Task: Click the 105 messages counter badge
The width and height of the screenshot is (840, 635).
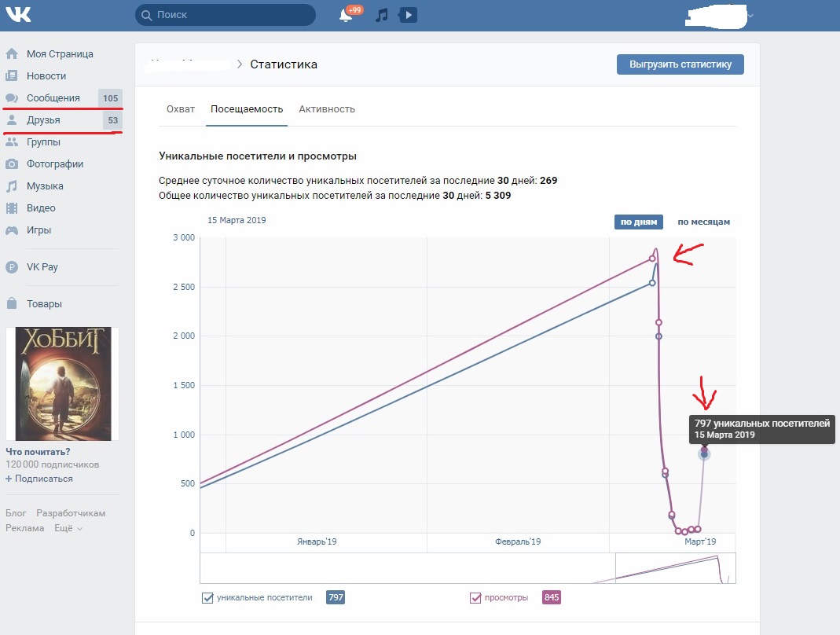Action: click(x=110, y=98)
